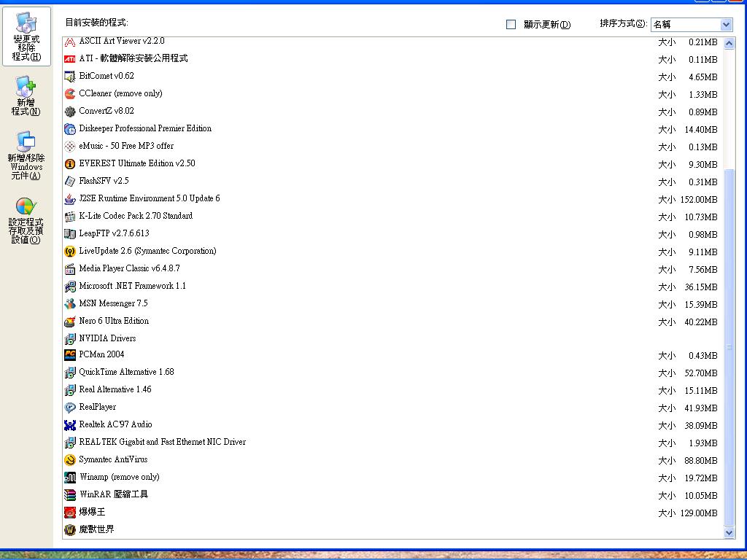Click the RealPlayer icon
Viewport: 747px width, 560px height.
coord(69,408)
